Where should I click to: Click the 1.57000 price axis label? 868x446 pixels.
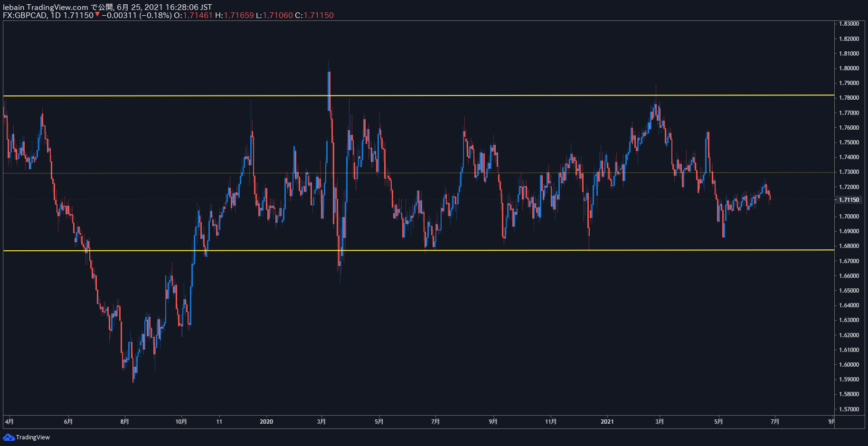click(x=849, y=409)
